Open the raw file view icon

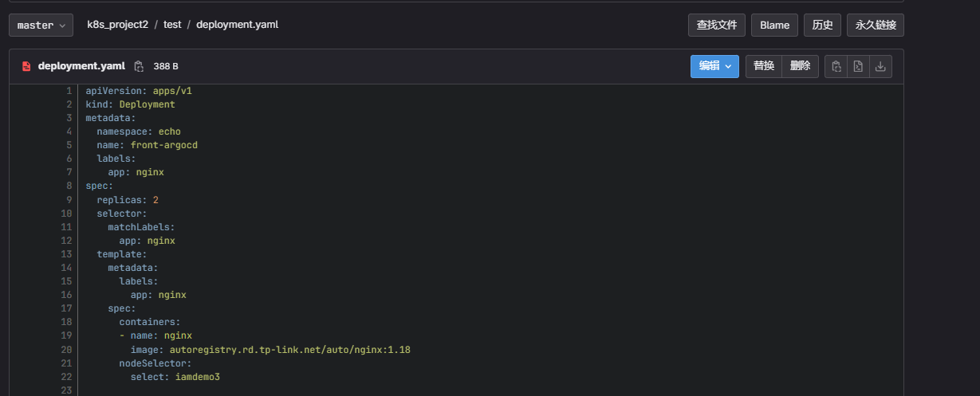tap(858, 67)
